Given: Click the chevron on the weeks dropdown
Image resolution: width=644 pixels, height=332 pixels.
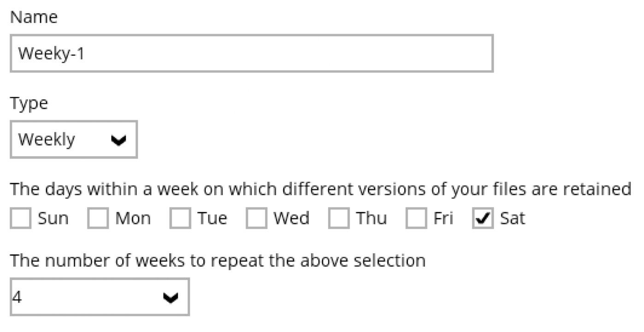Looking at the screenshot, I should 170,297.
